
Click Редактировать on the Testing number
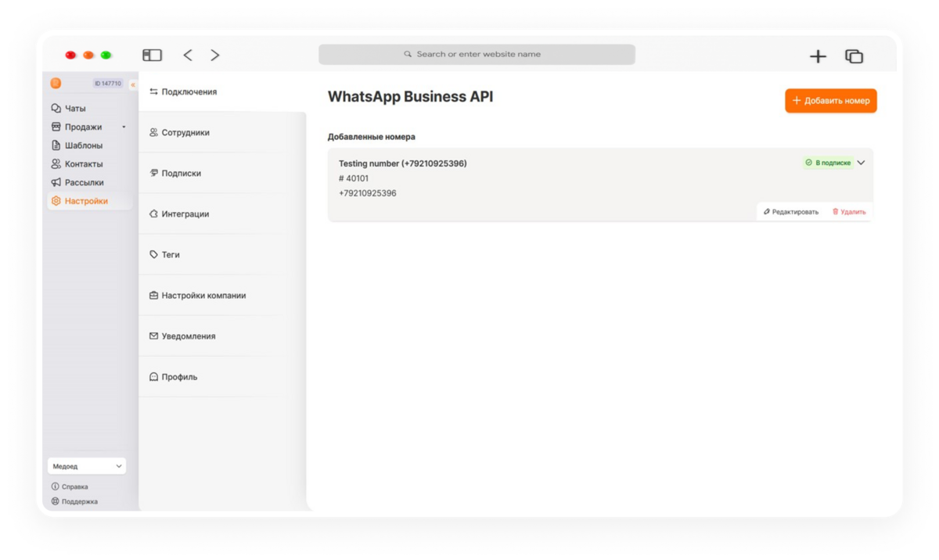[791, 212]
